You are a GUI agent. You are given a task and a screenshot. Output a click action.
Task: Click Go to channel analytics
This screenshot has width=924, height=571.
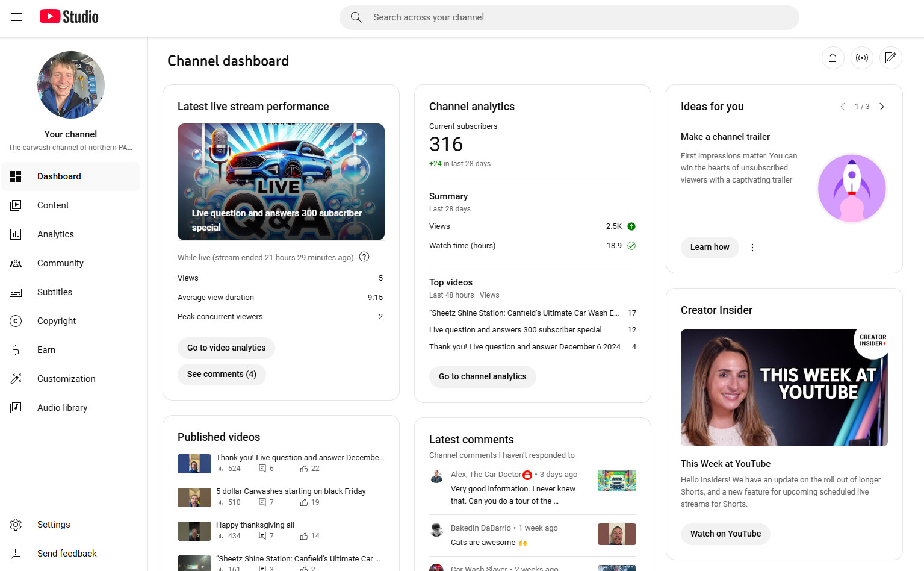pos(483,376)
